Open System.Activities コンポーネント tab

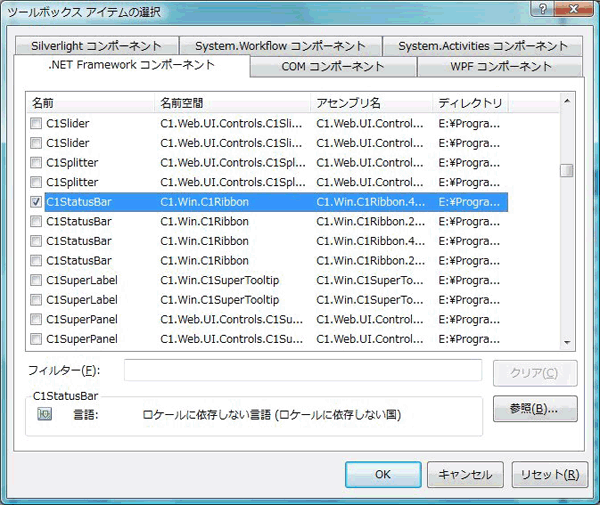click(483, 46)
